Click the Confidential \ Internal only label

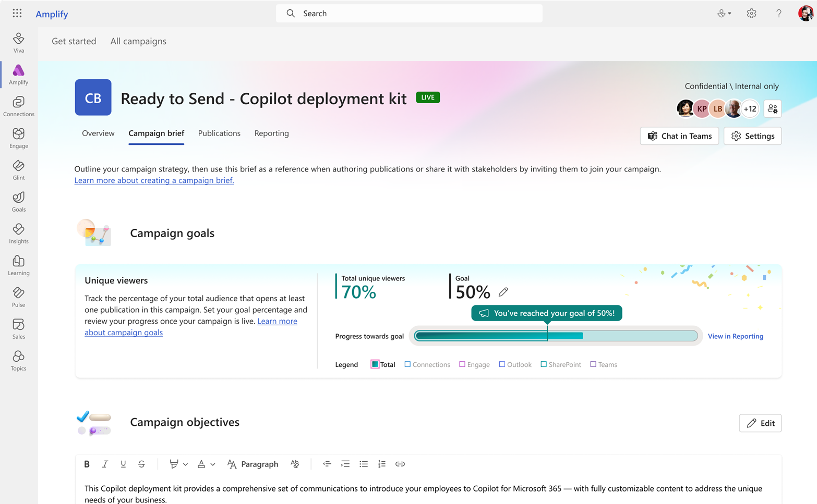[731, 86]
